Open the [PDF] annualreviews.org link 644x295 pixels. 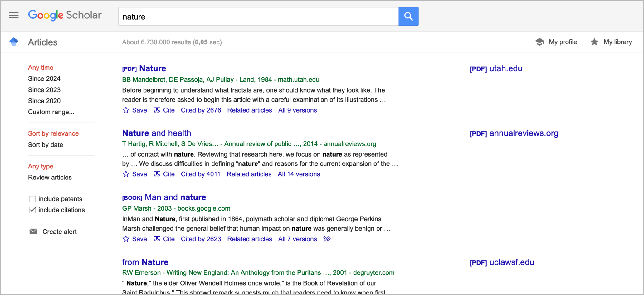[514, 133]
